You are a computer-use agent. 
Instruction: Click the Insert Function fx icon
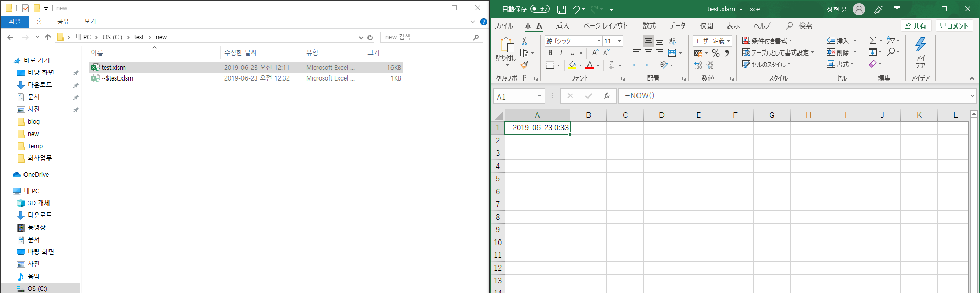click(607, 96)
